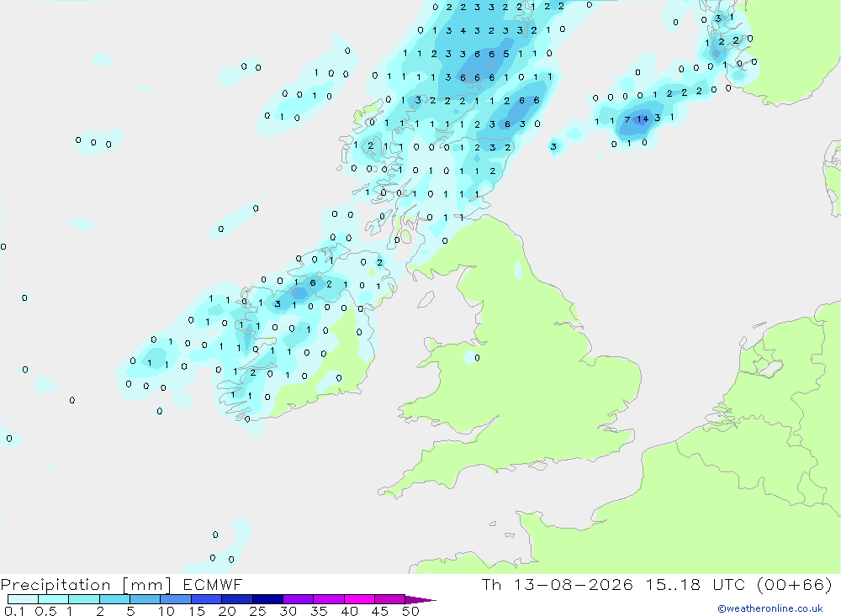
Task: Click the purple arrow tip of the legend scale
Action: tap(420, 600)
